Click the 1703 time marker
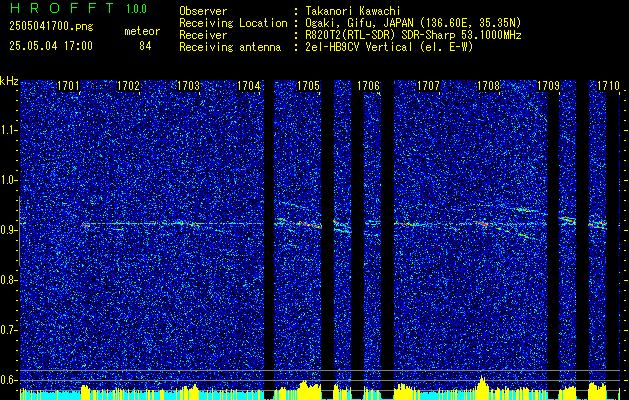The width and height of the screenshot is (629, 400). tap(189, 86)
